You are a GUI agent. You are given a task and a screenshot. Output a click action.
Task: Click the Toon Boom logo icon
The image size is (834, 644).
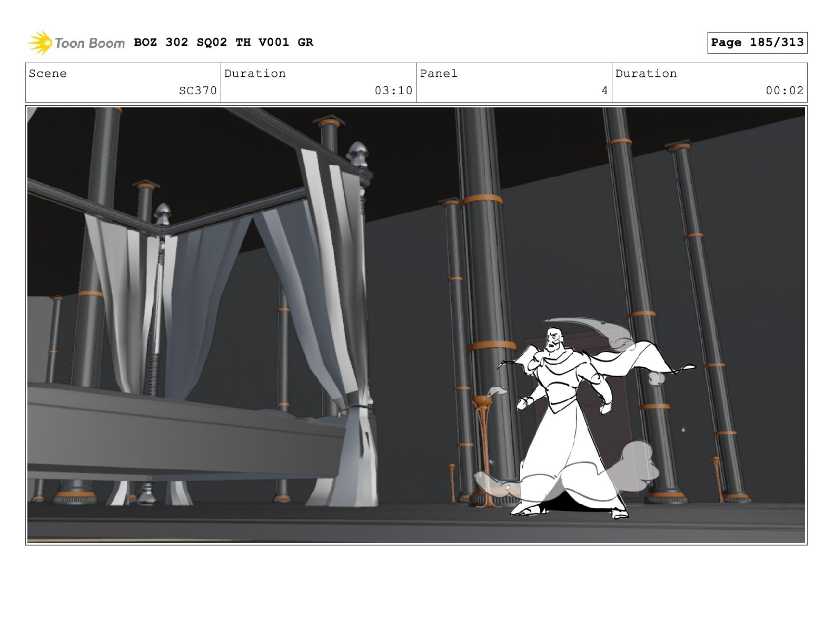point(40,43)
